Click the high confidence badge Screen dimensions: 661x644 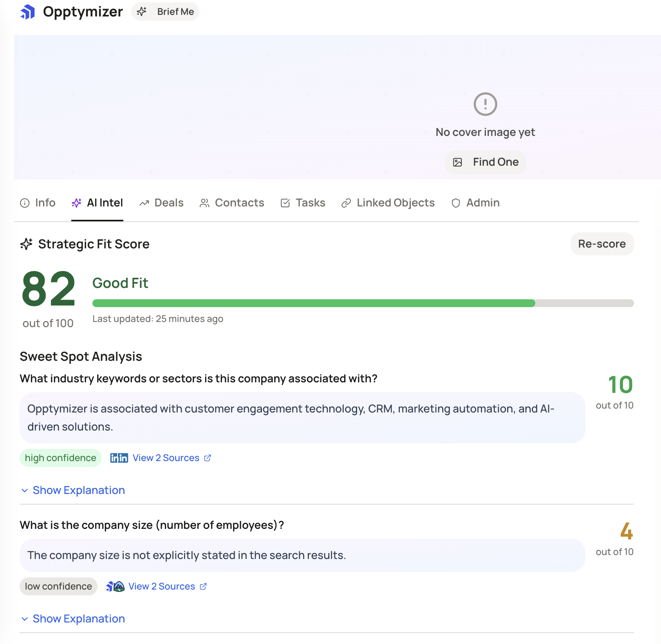[x=61, y=458]
